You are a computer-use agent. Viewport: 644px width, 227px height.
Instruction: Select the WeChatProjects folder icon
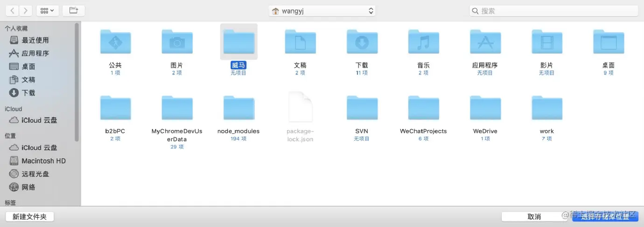click(423, 108)
